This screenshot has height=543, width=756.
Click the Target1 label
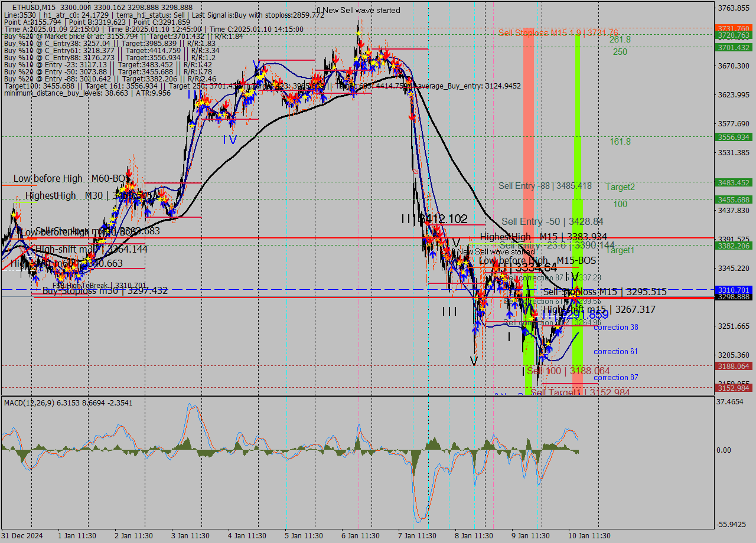tap(620, 250)
